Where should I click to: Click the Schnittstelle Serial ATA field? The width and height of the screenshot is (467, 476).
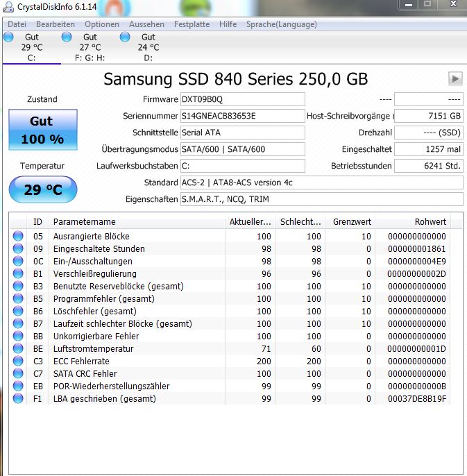(243, 133)
